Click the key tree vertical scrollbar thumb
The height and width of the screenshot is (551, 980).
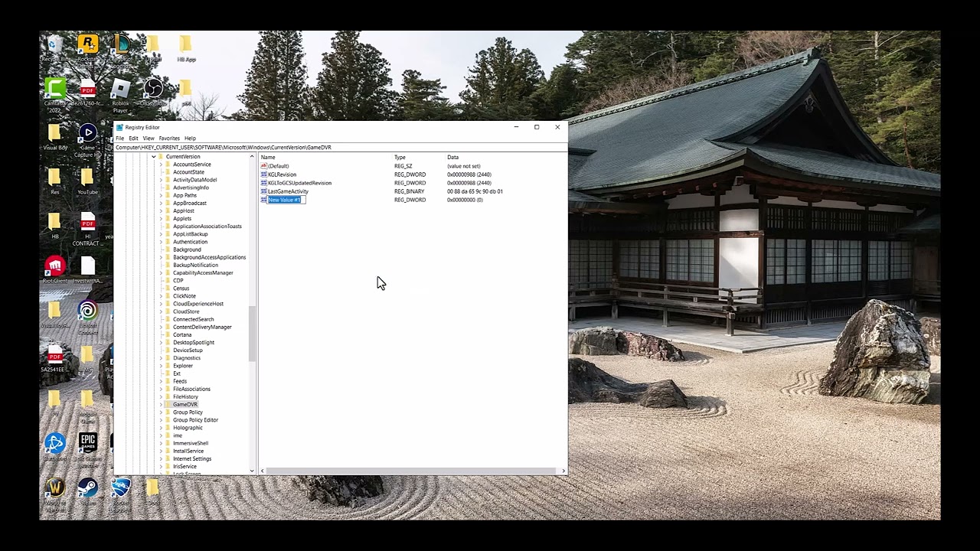[252, 334]
